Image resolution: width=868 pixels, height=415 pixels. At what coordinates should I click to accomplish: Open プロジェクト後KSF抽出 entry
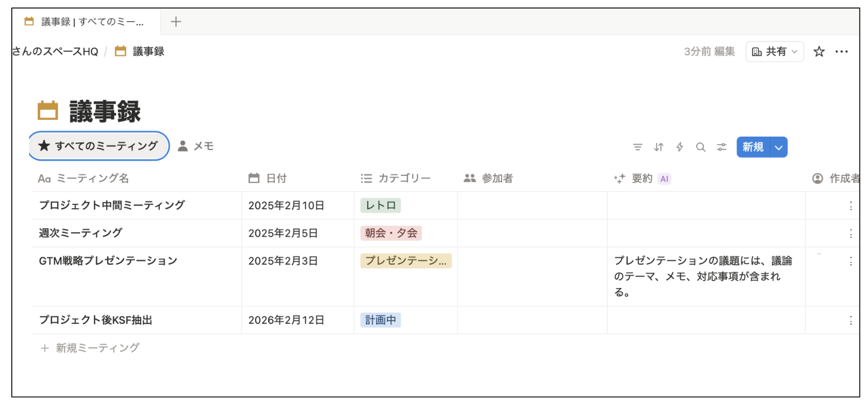(x=96, y=320)
